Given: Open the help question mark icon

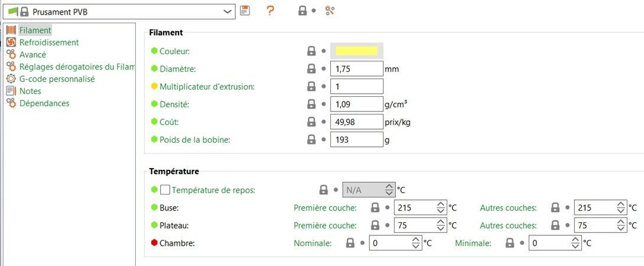Looking at the screenshot, I should pyautogui.click(x=270, y=11).
